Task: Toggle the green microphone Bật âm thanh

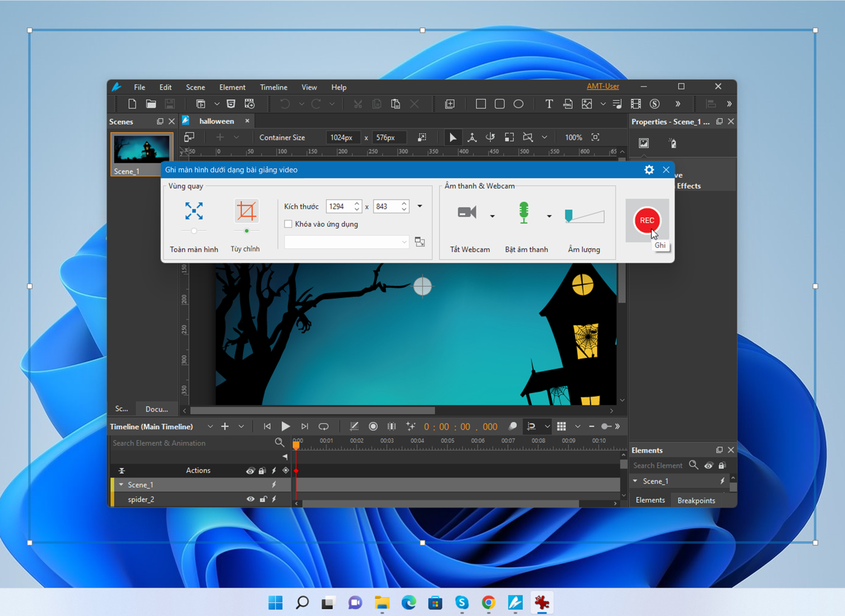Action: point(524,213)
